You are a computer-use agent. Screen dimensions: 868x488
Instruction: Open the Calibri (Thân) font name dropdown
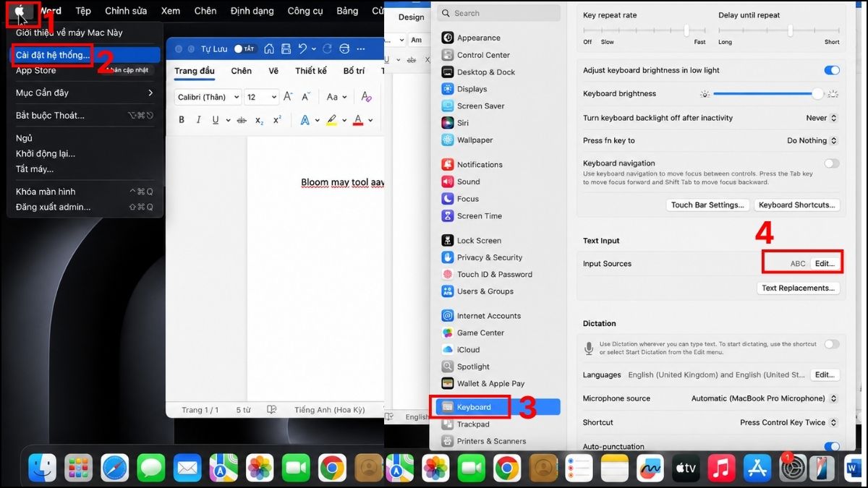tap(208, 97)
